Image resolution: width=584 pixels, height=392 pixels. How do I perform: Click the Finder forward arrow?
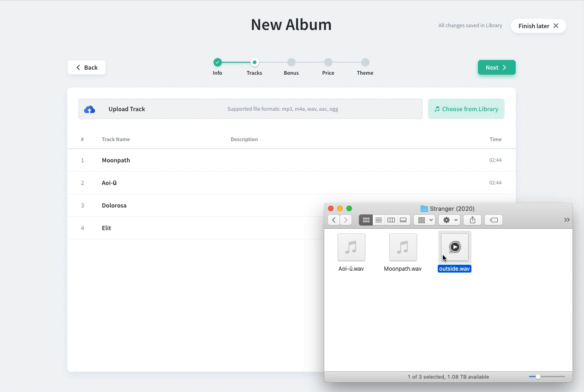click(346, 220)
